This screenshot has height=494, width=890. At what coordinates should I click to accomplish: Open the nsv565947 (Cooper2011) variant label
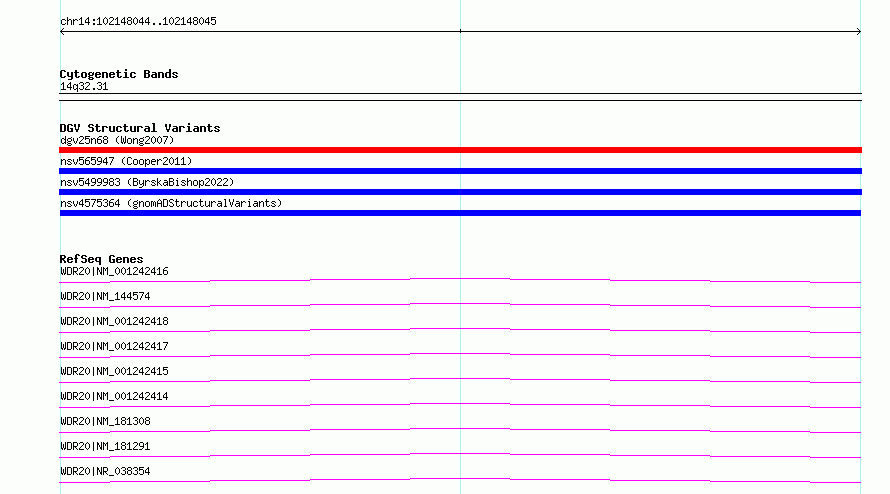[126, 161]
